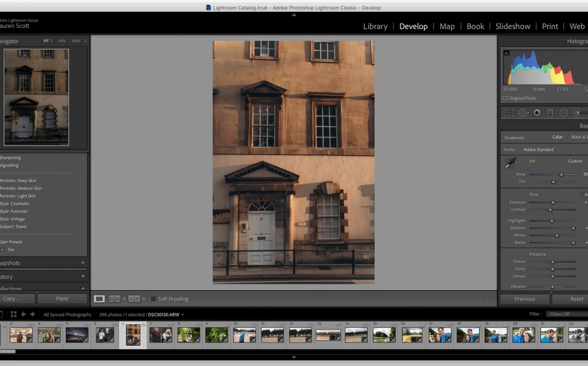Tick the Original Photo checkbox
588x366 pixels.
pos(505,98)
